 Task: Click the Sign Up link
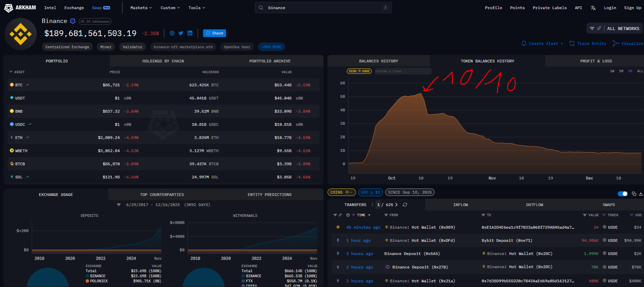[633, 8]
